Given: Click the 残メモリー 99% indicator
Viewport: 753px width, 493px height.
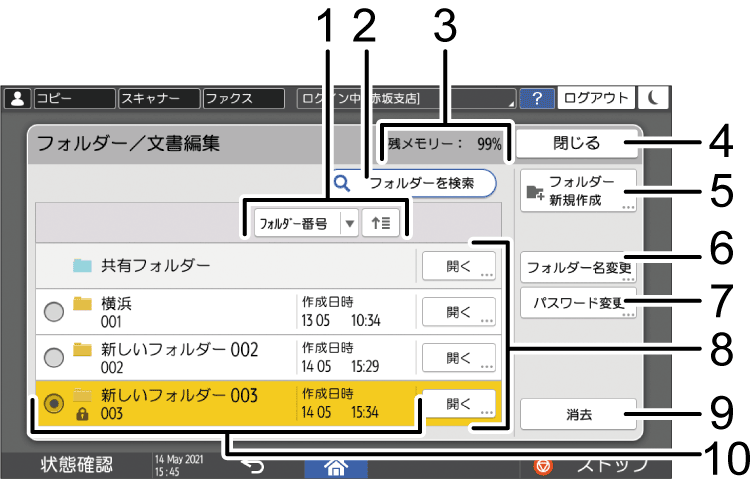Looking at the screenshot, I should (x=445, y=144).
